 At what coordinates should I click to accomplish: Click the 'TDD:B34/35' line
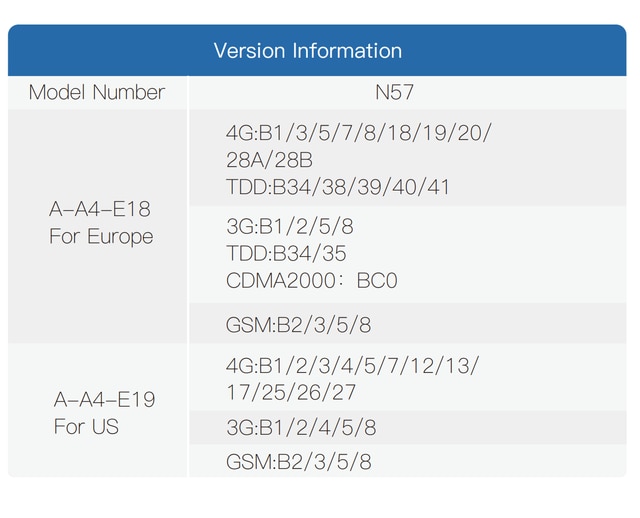pos(287,254)
